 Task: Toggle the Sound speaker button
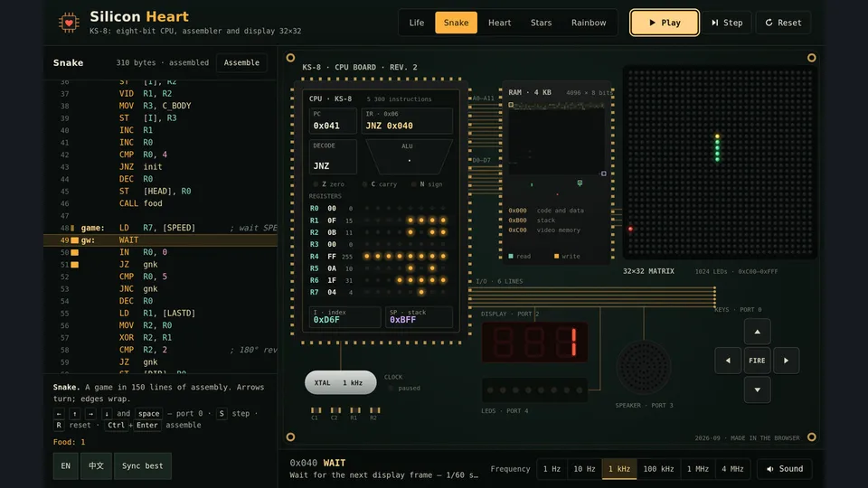click(x=785, y=469)
